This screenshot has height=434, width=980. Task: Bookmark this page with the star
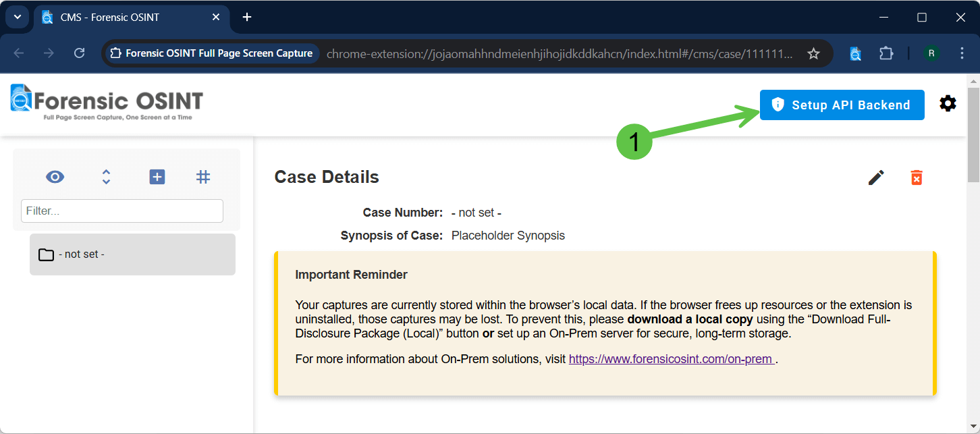[x=814, y=53]
